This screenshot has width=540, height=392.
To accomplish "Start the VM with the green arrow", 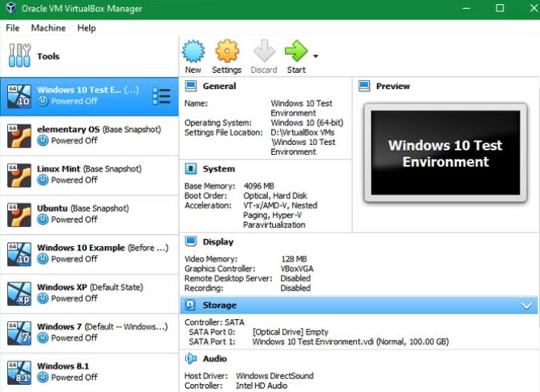I will click(x=296, y=51).
